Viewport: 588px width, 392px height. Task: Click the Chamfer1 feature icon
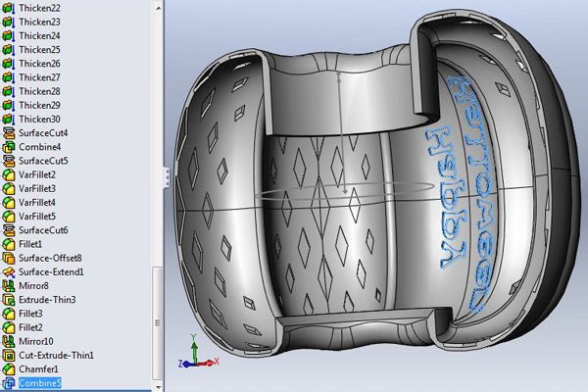pyautogui.click(x=8, y=368)
